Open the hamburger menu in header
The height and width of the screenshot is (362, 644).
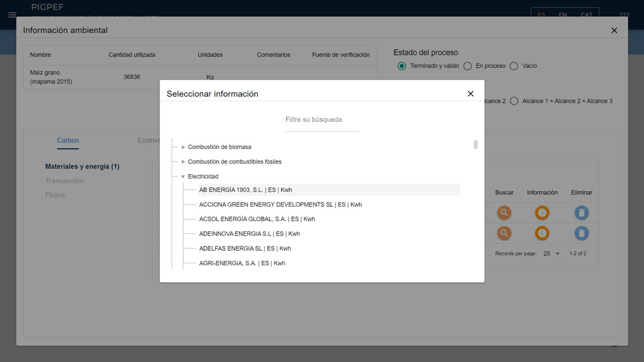12,14
